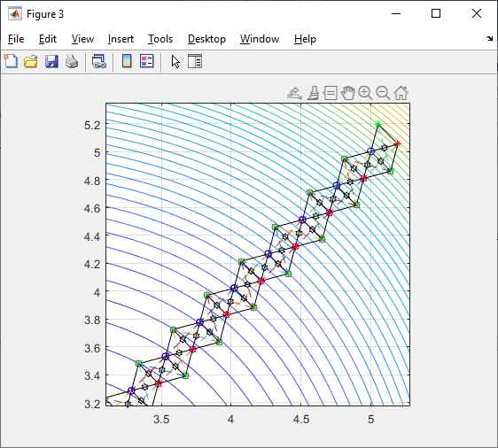Viewport: 498px width, 448px height.
Task: Open the Insert menu
Action: click(121, 39)
